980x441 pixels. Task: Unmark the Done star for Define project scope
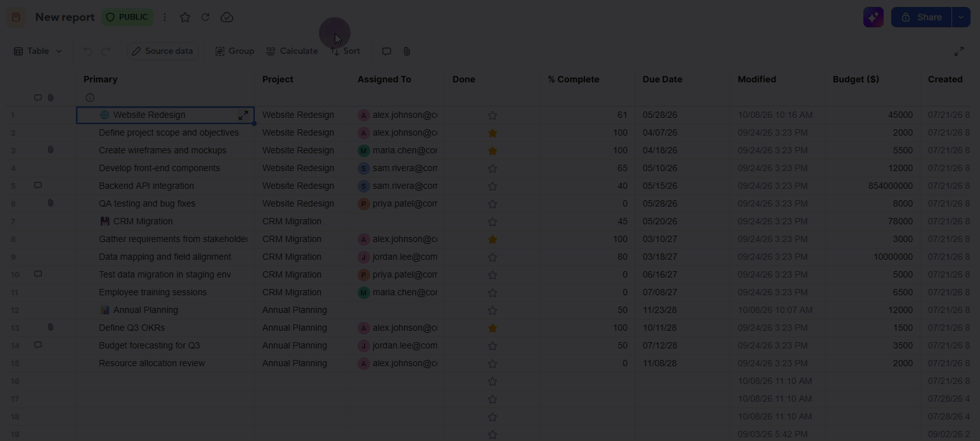click(x=493, y=133)
